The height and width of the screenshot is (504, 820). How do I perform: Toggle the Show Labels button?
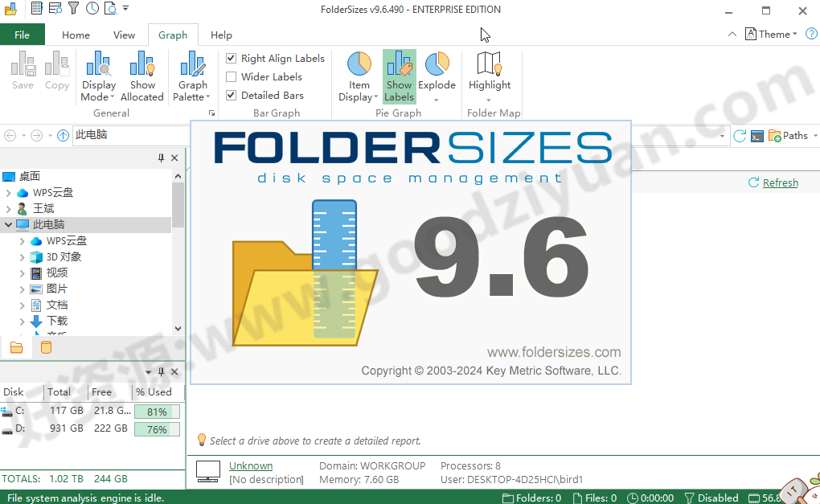(x=399, y=72)
